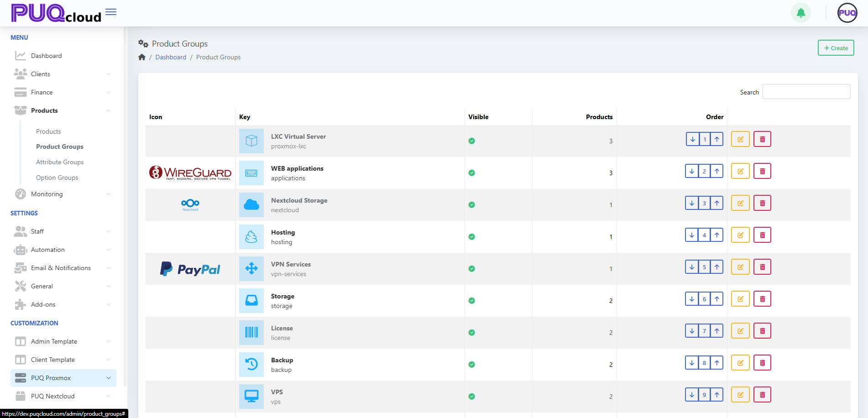Image resolution: width=868 pixels, height=418 pixels.
Task: Expand Email & Notifications menu
Action: click(x=63, y=268)
